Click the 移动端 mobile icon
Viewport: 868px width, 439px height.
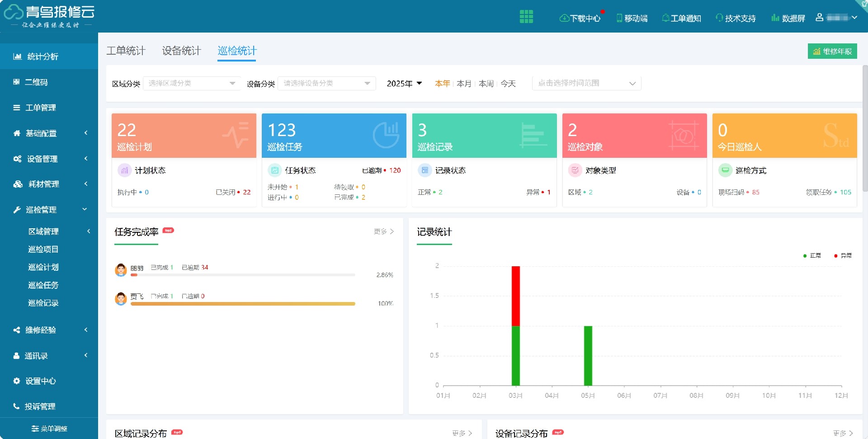pyautogui.click(x=632, y=18)
